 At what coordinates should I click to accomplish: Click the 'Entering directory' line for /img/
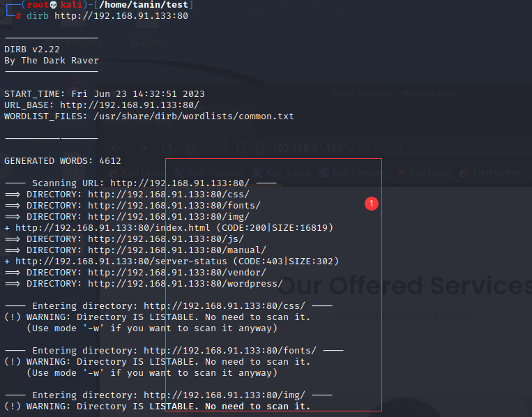coord(169,395)
